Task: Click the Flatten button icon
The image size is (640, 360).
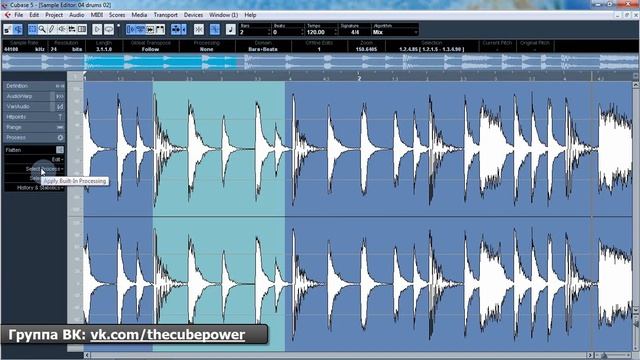Action: (x=60, y=150)
